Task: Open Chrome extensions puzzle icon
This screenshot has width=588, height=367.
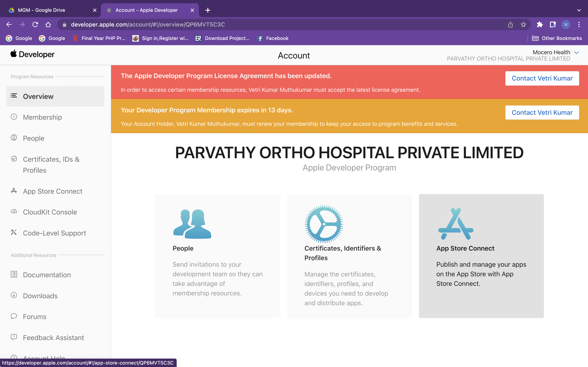Action: [540, 24]
